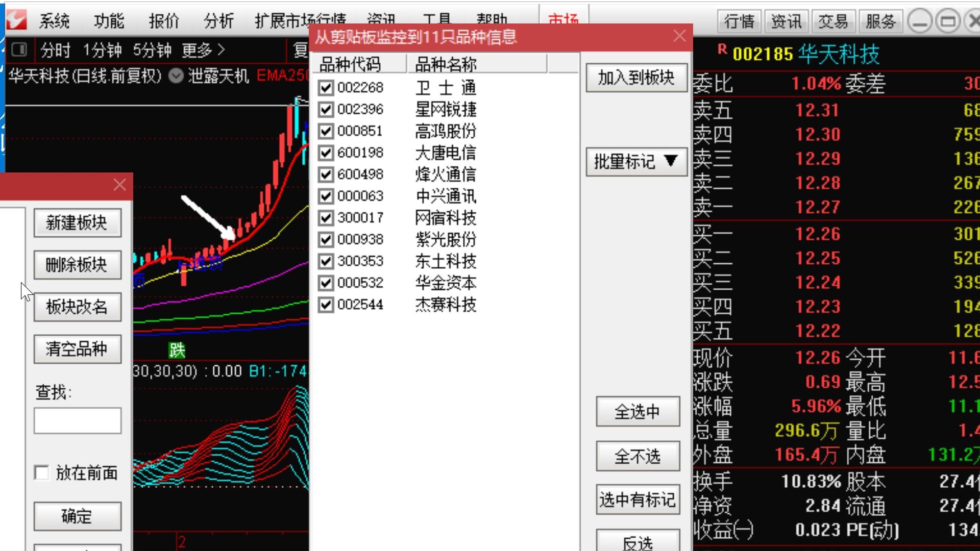This screenshot has width=980, height=551.
Task: Sort by the 品种名称 column header
Action: click(x=477, y=64)
